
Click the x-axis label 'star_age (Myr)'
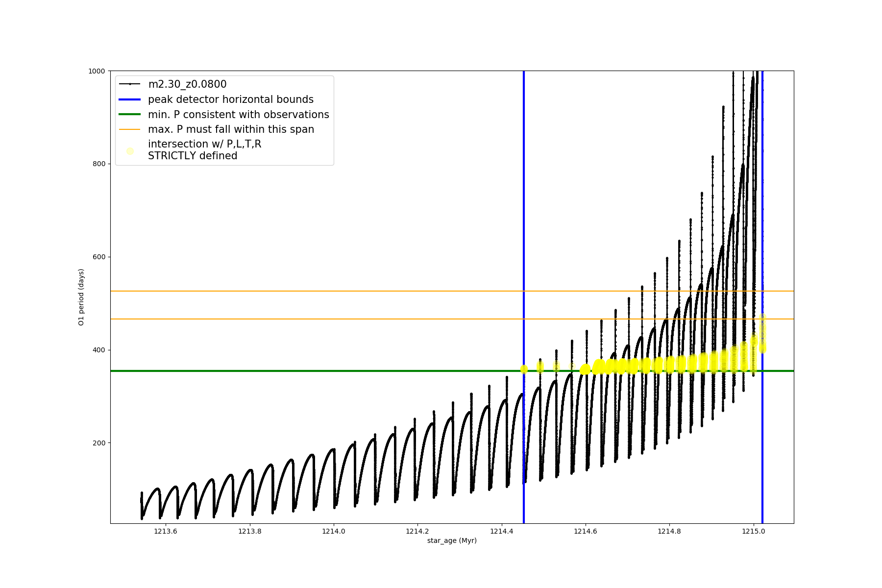(452, 540)
